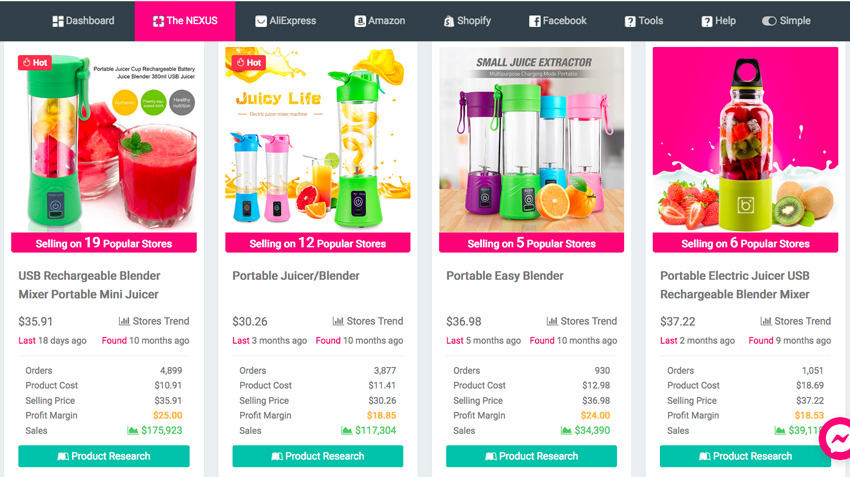View Stores Trend for Portable Juicer/Blender
This screenshot has width=850, height=477.
pyautogui.click(x=368, y=321)
